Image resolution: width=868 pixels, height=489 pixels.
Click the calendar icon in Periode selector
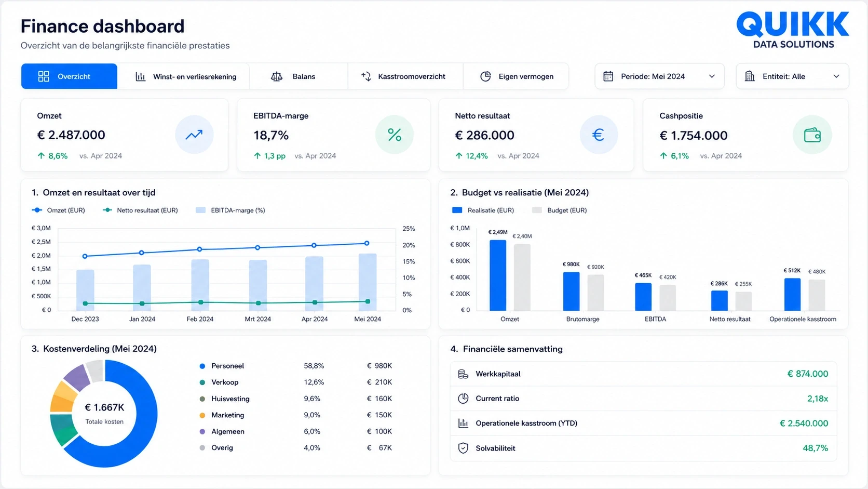pos(608,76)
